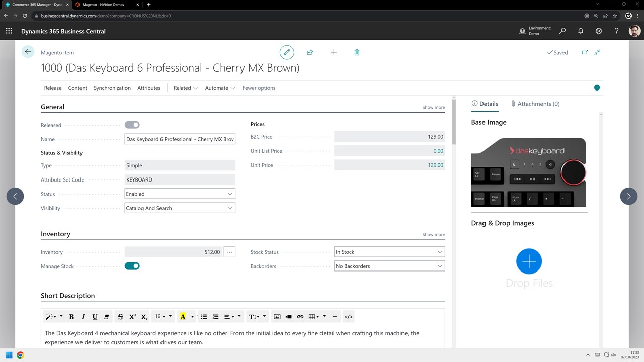
Task: Click Show more in Inventory section
Action: (x=433, y=234)
